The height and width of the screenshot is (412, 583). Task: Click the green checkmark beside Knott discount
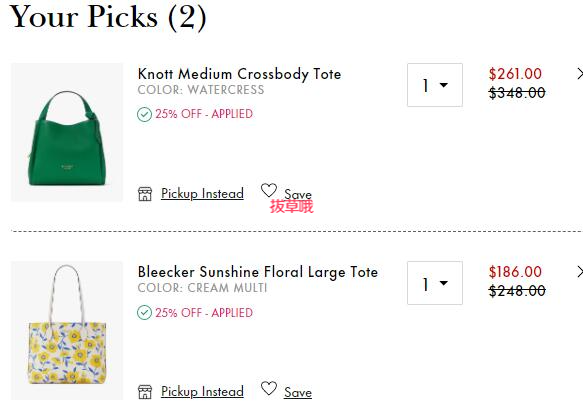tap(144, 114)
